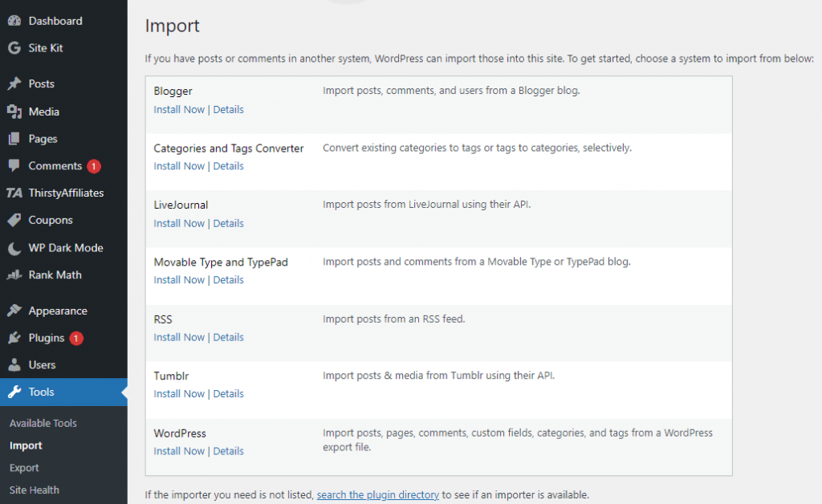View Details for the RSS importer
822x504 pixels.
228,337
